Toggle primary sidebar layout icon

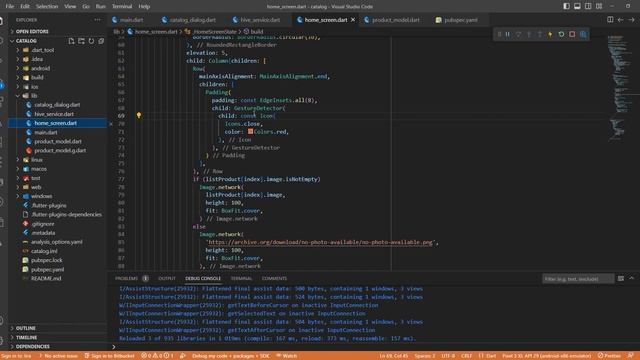567,6
